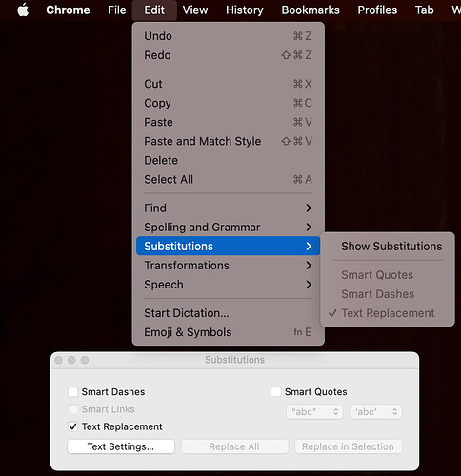This screenshot has height=476, width=461.
Task: Open the File menu
Action: pos(116,10)
